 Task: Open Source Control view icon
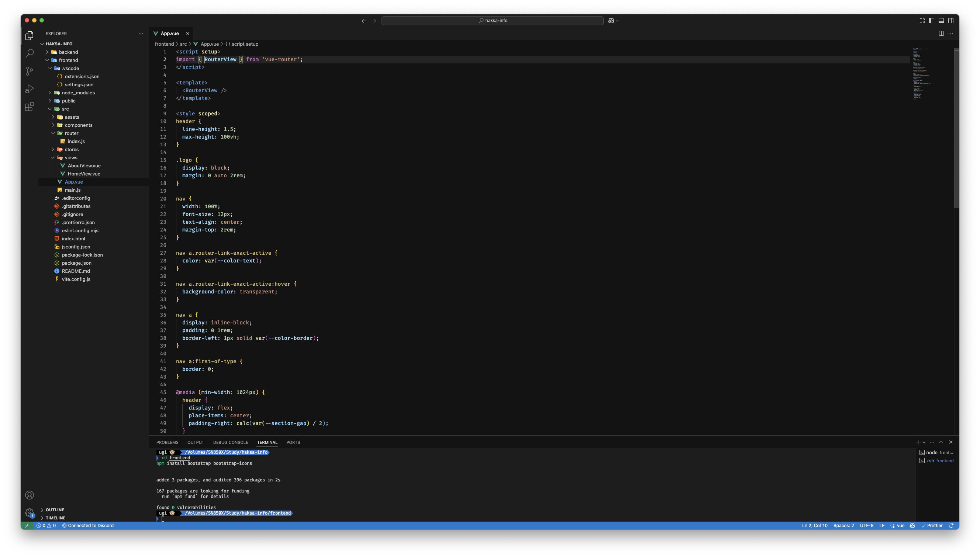30,71
